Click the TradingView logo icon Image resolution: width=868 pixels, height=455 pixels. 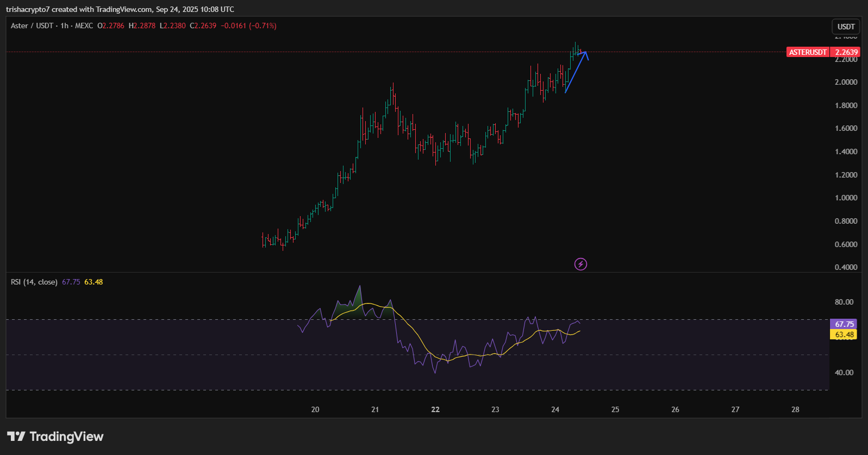tap(16, 437)
